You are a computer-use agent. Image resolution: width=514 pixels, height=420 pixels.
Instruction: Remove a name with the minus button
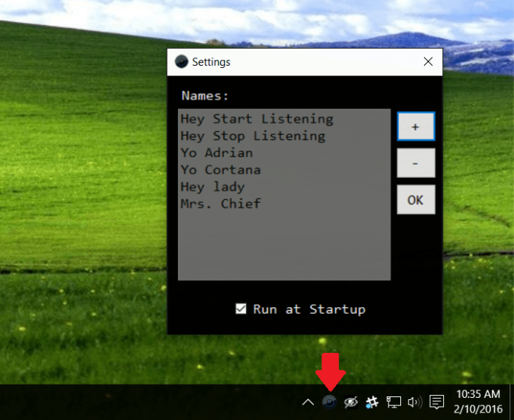click(x=416, y=163)
